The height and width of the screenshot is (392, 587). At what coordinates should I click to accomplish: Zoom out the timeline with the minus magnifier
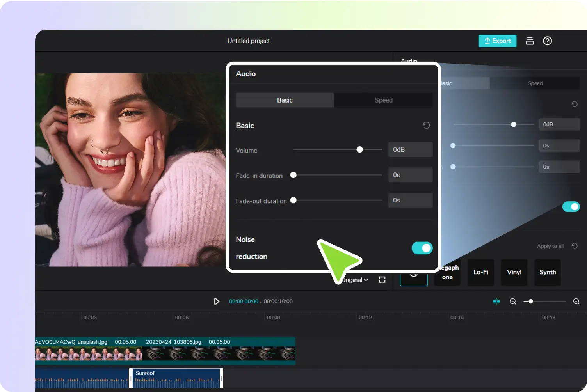513,302
